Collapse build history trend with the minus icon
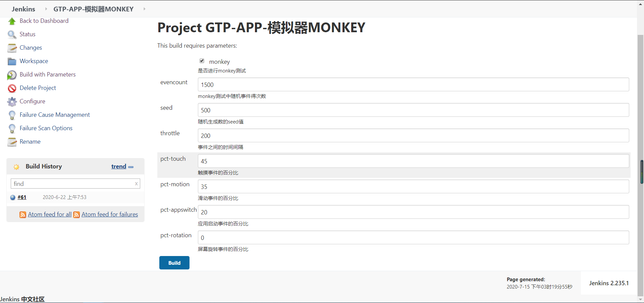644x303 pixels. 131,167
